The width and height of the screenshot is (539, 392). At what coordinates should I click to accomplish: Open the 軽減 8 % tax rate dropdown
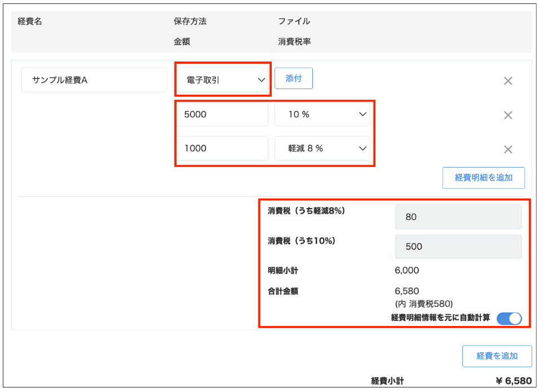coord(322,148)
